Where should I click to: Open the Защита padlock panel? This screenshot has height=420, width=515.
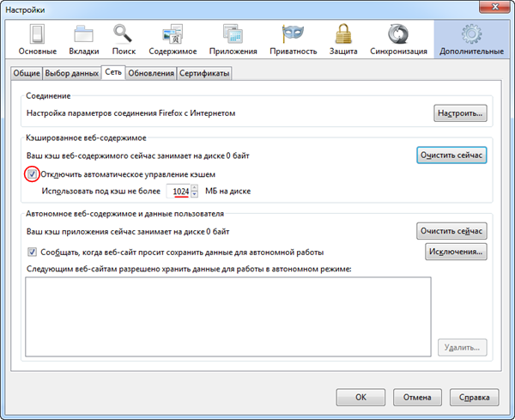point(343,40)
